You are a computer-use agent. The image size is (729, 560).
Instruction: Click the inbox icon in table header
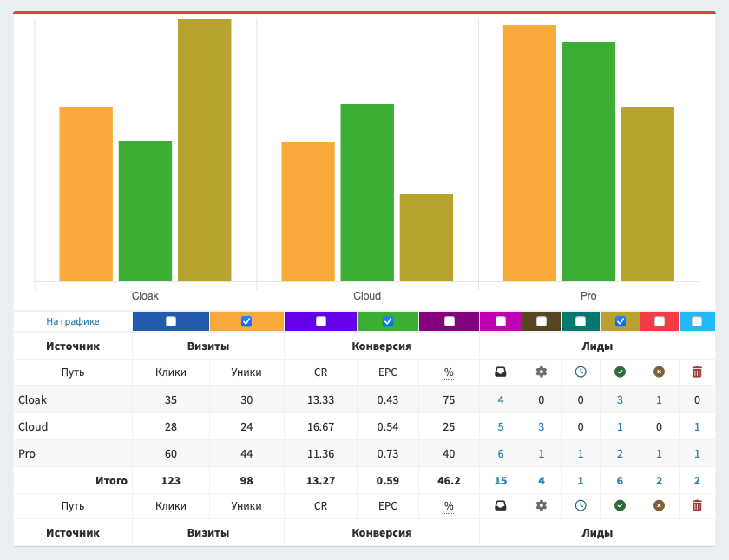coord(501,372)
